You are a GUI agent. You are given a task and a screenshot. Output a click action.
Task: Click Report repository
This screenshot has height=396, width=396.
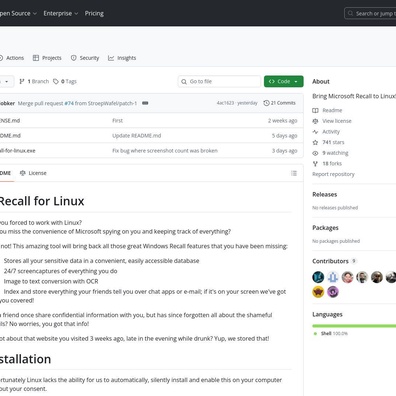coord(333,174)
